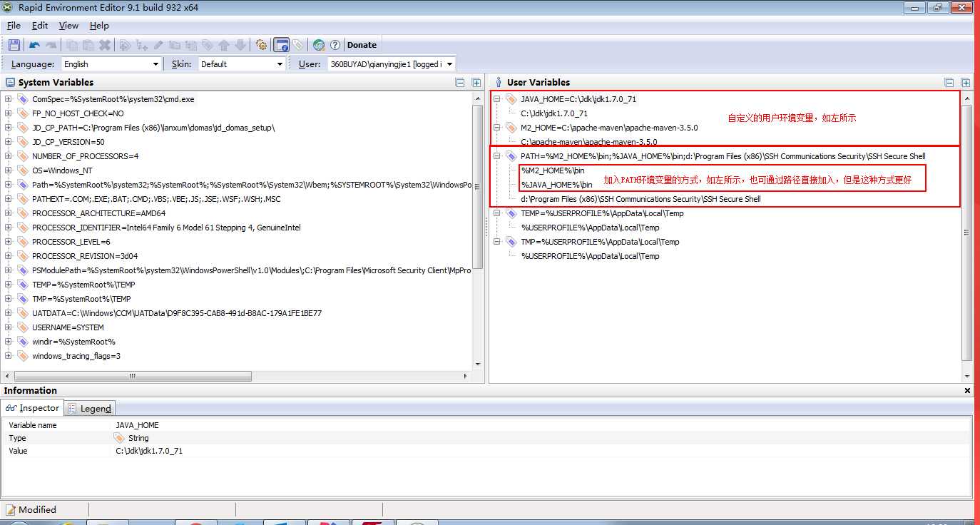The width and height of the screenshot is (980, 525).
Task: Collapse all in System Variables panel header
Action: 460,83
